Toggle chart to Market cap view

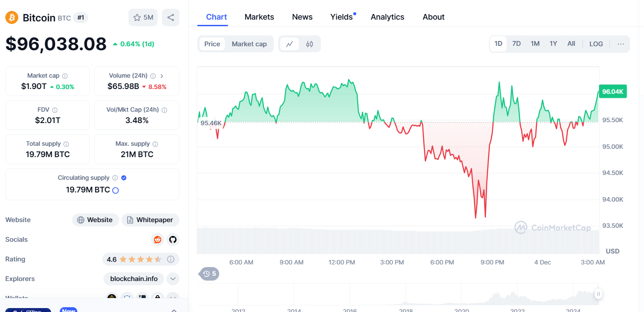click(249, 44)
